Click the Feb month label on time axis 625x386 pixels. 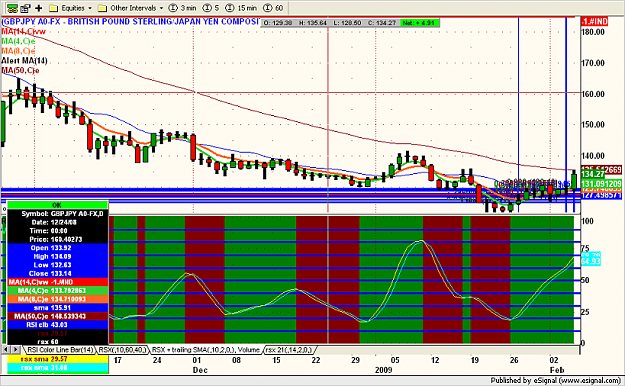pos(557,370)
